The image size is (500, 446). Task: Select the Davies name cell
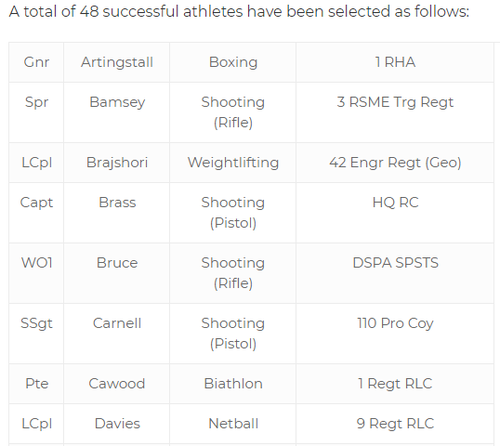117,424
